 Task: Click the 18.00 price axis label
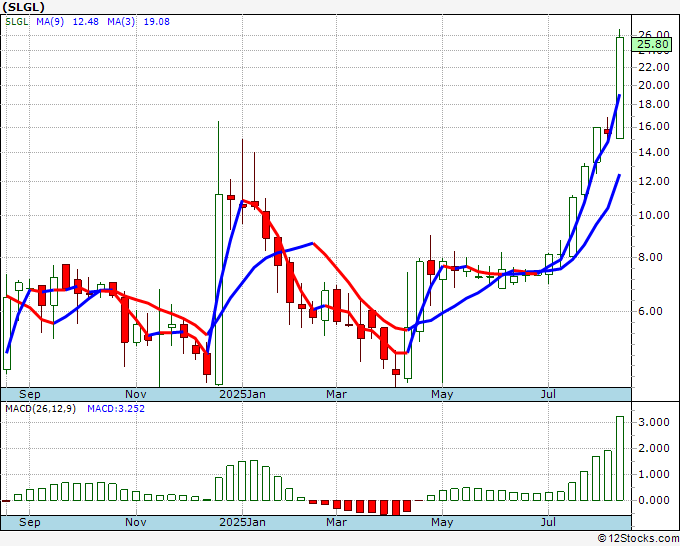[654, 105]
